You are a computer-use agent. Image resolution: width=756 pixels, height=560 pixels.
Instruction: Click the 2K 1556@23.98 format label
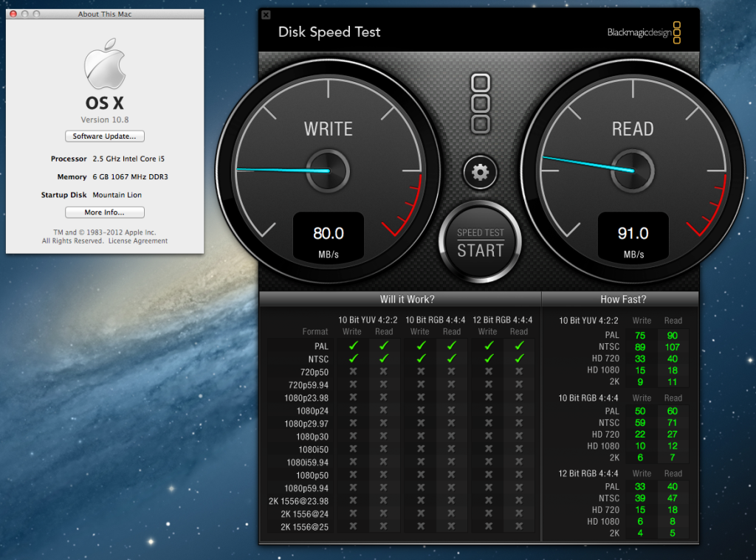coord(299,501)
